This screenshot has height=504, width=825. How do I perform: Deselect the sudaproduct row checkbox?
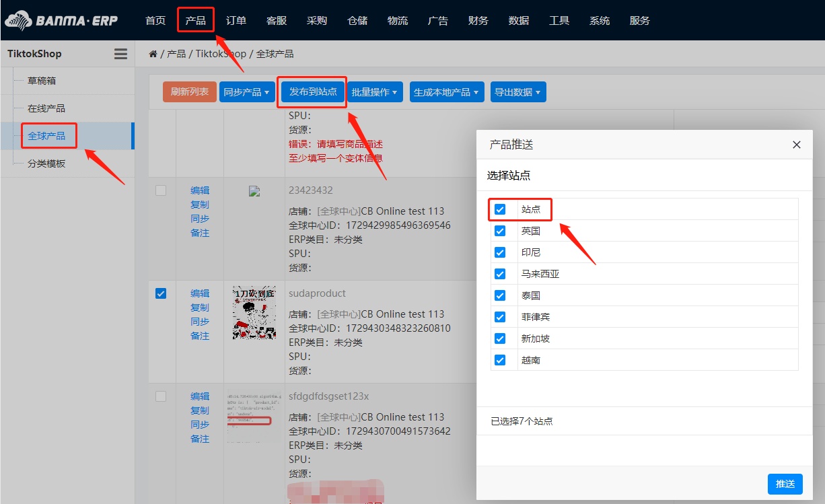point(161,293)
